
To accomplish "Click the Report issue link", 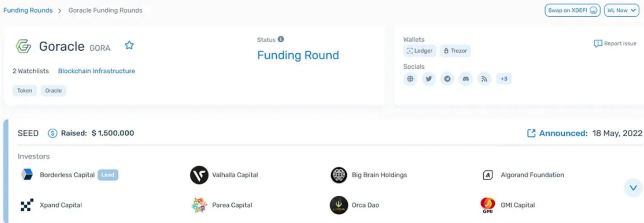I will click(615, 43).
